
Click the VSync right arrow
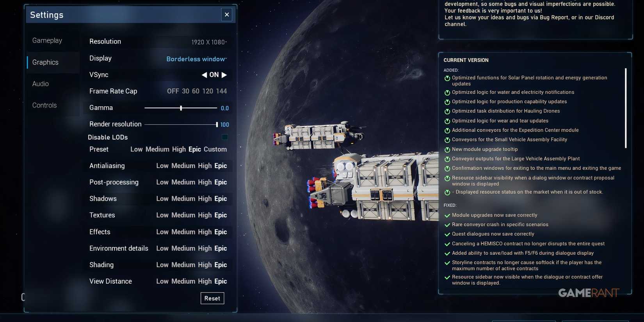coord(224,75)
